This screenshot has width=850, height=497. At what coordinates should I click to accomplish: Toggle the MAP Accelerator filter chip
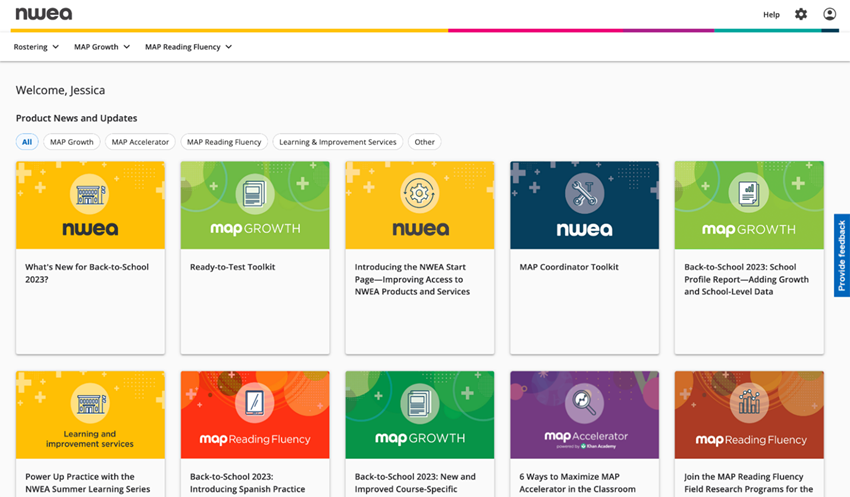coord(140,142)
